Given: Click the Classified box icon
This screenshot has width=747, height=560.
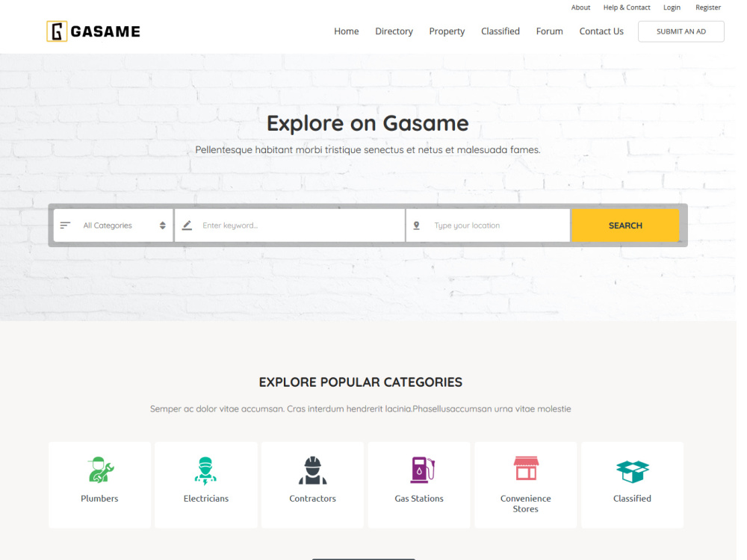Looking at the screenshot, I should (633, 471).
